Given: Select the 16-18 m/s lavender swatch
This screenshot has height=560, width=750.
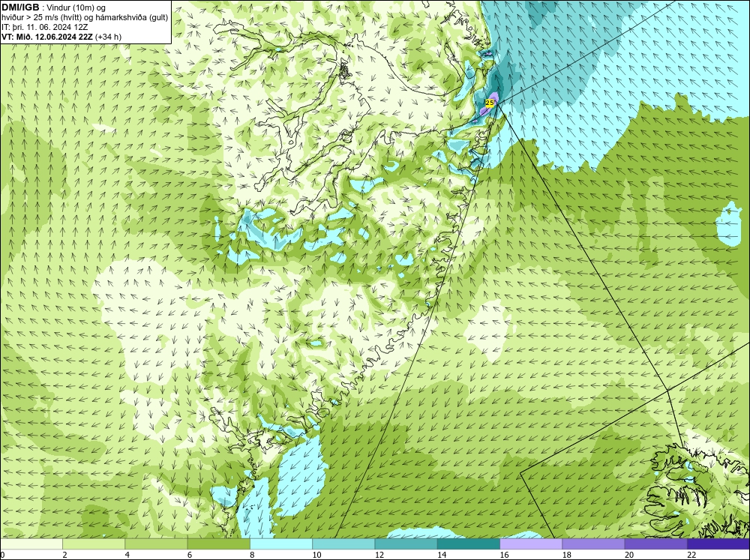Looking at the screenshot, I should pos(531,544).
